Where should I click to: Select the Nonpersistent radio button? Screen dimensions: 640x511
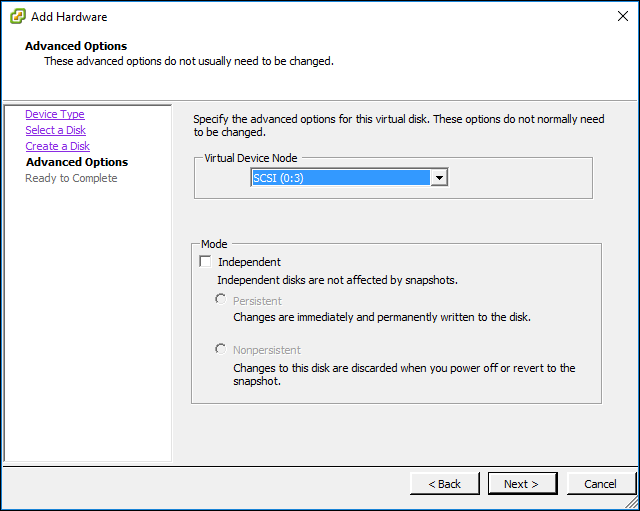(x=220, y=349)
